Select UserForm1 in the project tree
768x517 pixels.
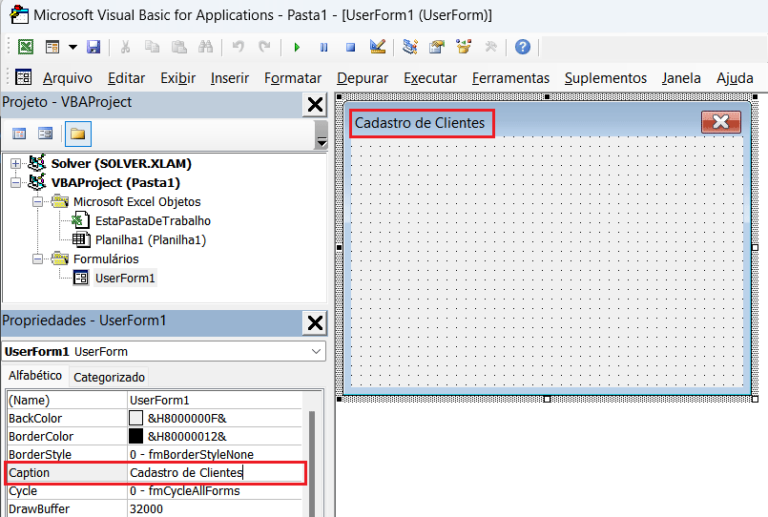[125, 278]
